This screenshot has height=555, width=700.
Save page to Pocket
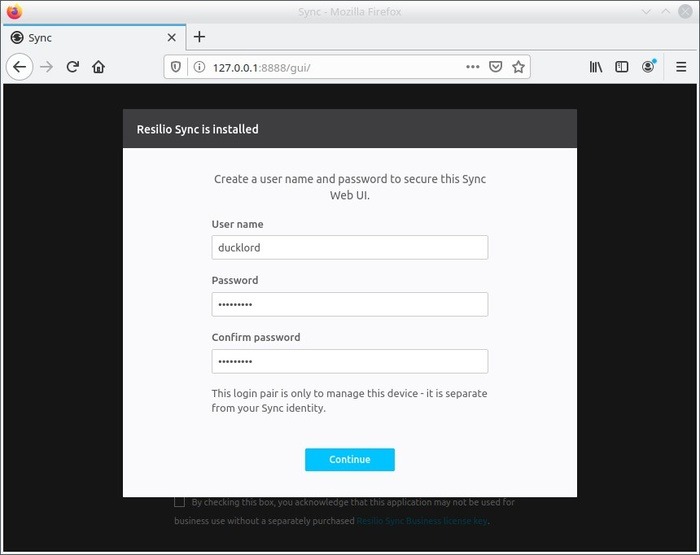pos(496,67)
